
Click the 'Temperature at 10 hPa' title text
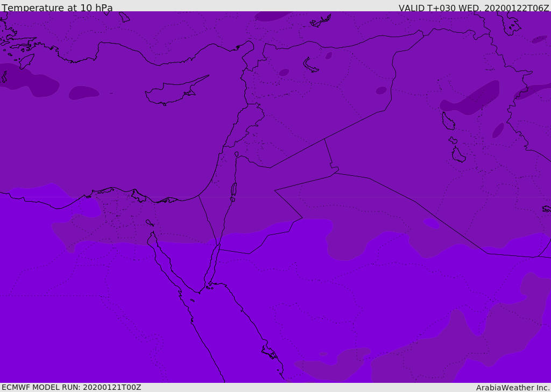click(x=57, y=8)
